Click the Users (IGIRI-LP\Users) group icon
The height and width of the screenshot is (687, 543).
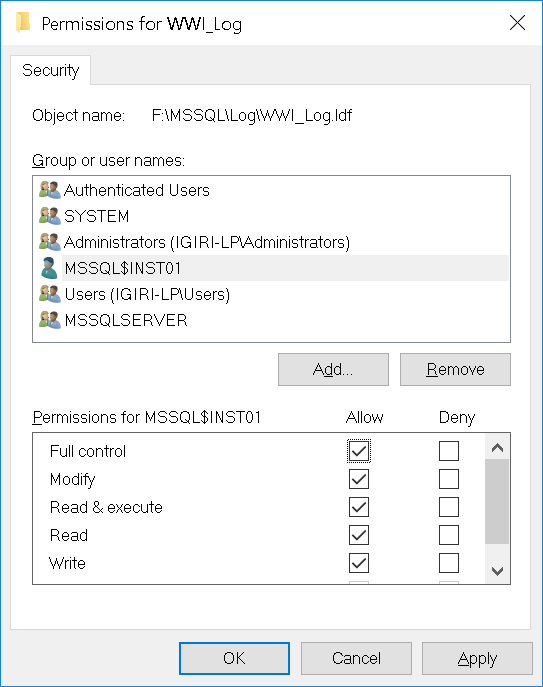coord(50,294)
